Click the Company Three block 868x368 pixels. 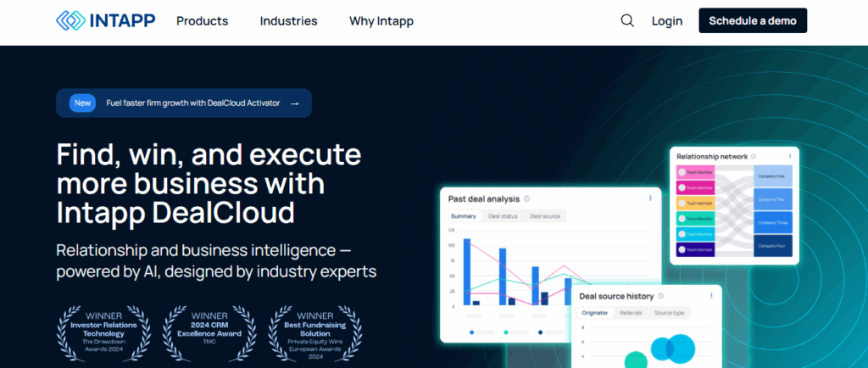tap(773, 222)
